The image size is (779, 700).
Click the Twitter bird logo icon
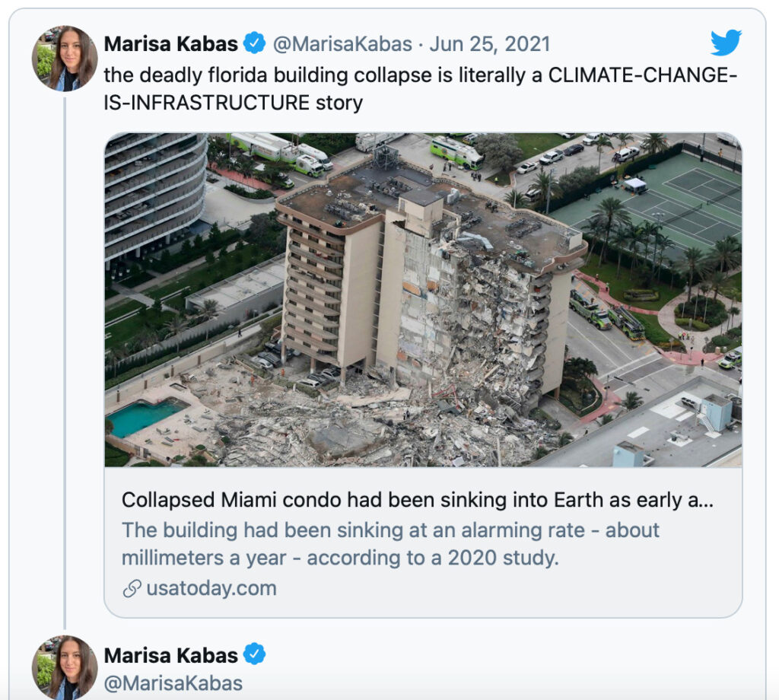click(x=725, y=43)
